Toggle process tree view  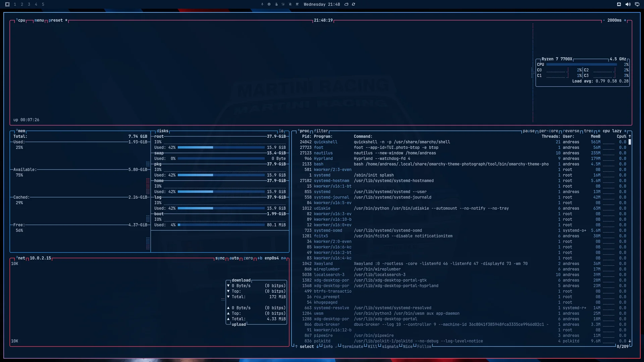point(589,131)
